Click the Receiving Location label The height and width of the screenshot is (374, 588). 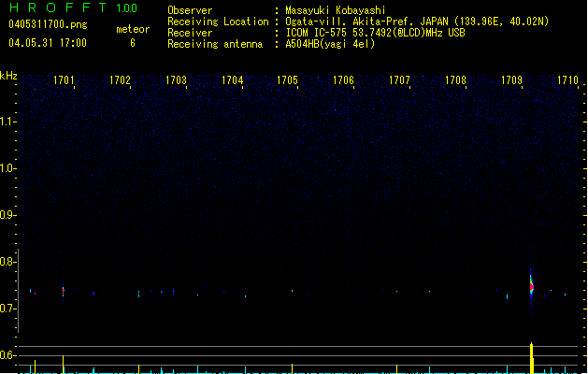click(218, 22)
